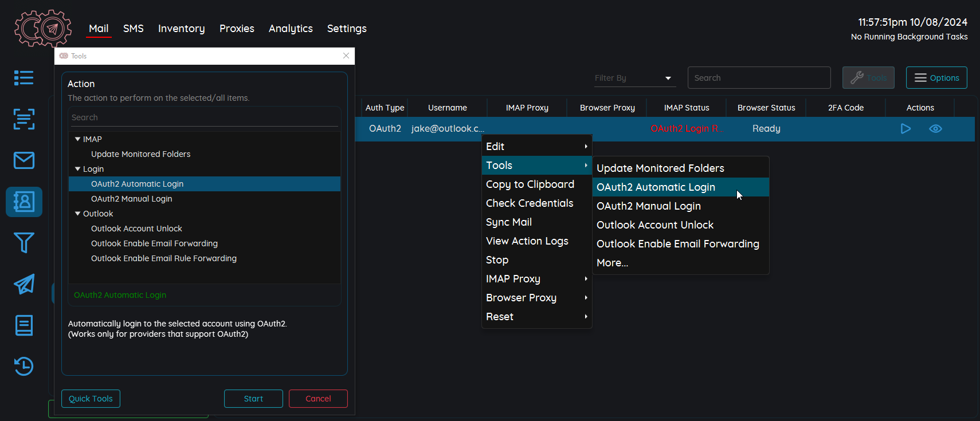Click the Cancel button

[318, 399]
